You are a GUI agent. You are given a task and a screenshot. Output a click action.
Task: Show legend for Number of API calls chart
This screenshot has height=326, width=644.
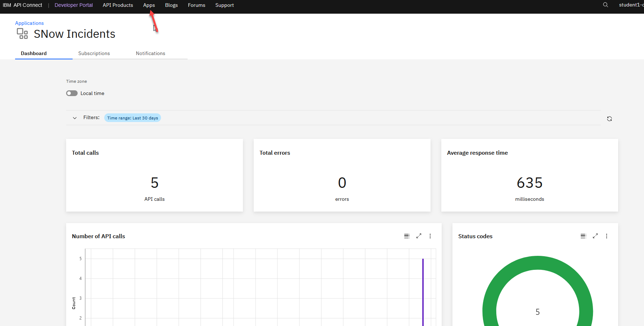click(407, 236)
